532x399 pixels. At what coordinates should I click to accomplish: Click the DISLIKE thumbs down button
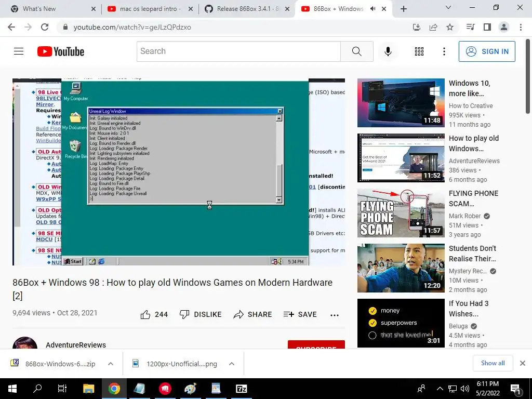pyautogui.click(x=200, y=314)
